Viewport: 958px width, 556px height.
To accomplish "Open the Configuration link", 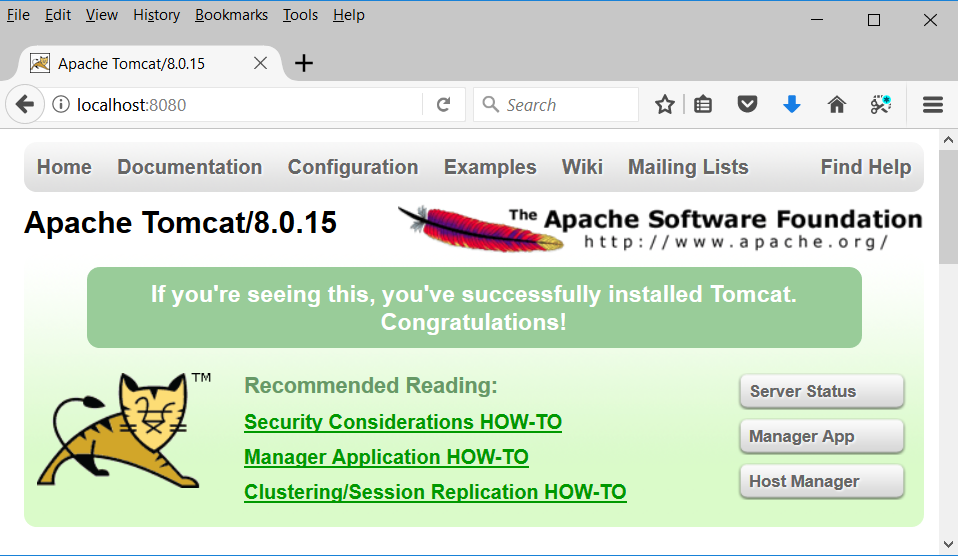I will (353, 167).
